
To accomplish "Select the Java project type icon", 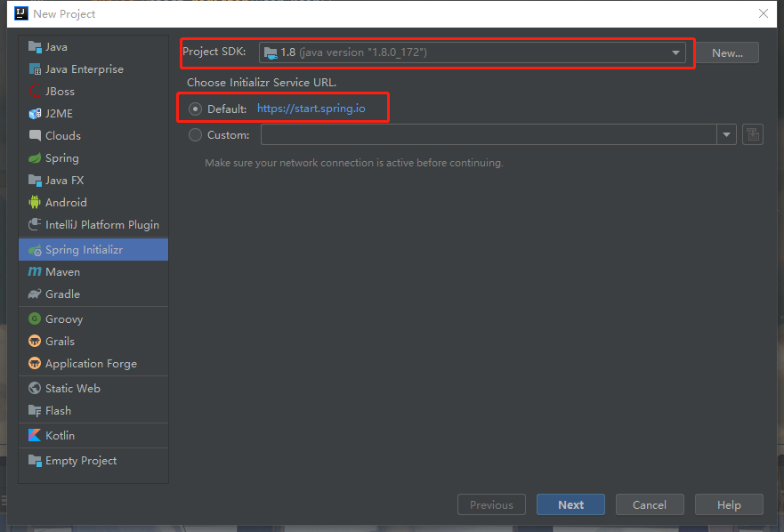I will (35, 47).
